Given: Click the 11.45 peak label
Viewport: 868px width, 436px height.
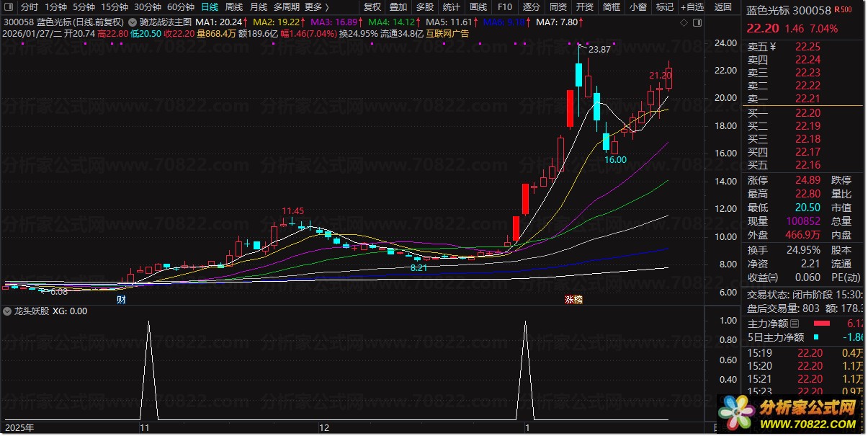Looking at the screenshot, I should pyautogui.click(x=293, y=210).
